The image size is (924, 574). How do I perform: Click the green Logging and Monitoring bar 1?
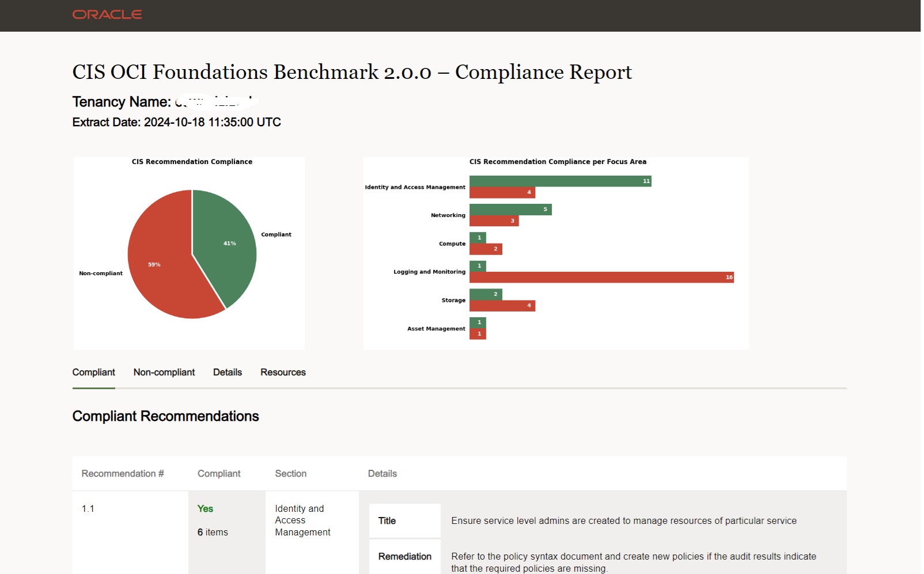tap(478, 266)
